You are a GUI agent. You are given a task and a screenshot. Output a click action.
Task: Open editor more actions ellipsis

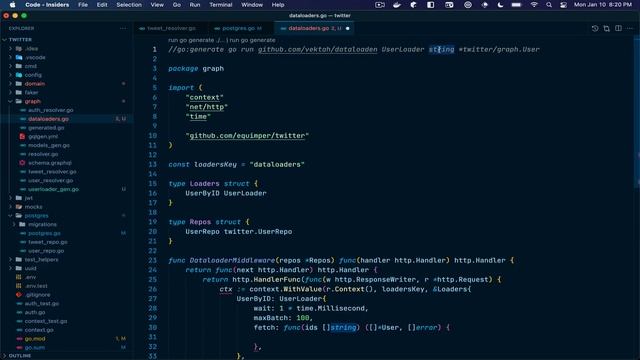[630, 29]
